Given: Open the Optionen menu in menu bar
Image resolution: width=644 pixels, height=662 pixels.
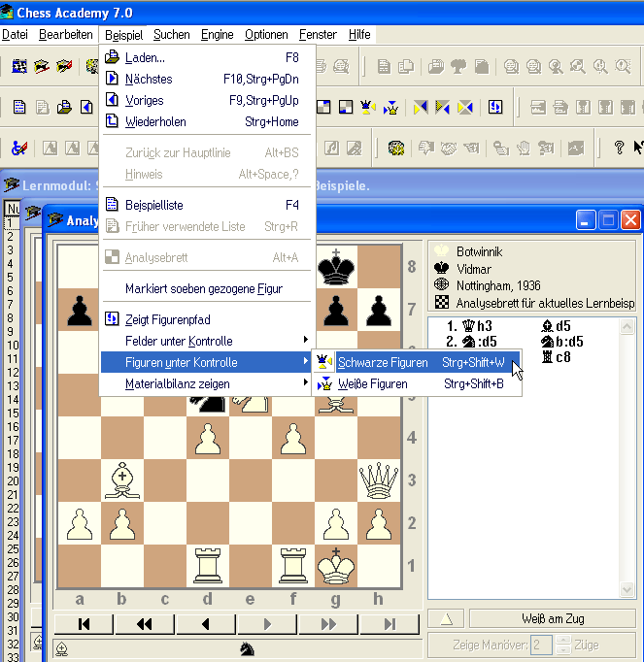Looking at the screenshot, I should point(265,34).
